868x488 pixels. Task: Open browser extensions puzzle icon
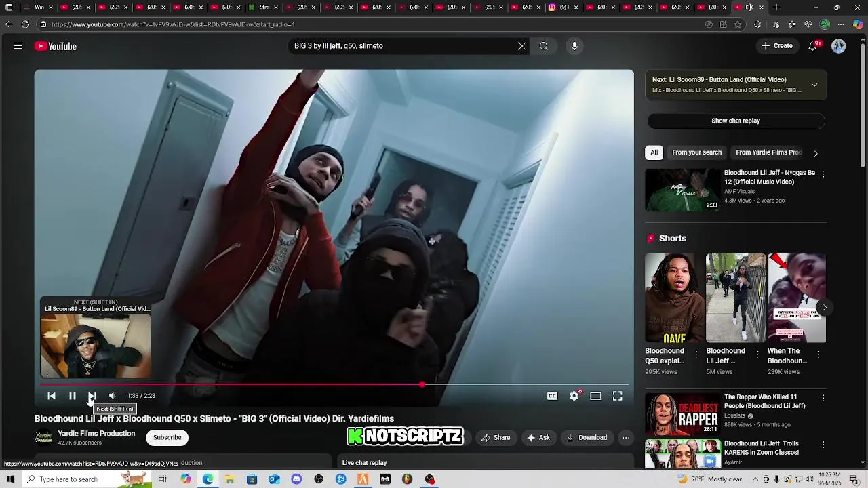click(x=757, y=24)
